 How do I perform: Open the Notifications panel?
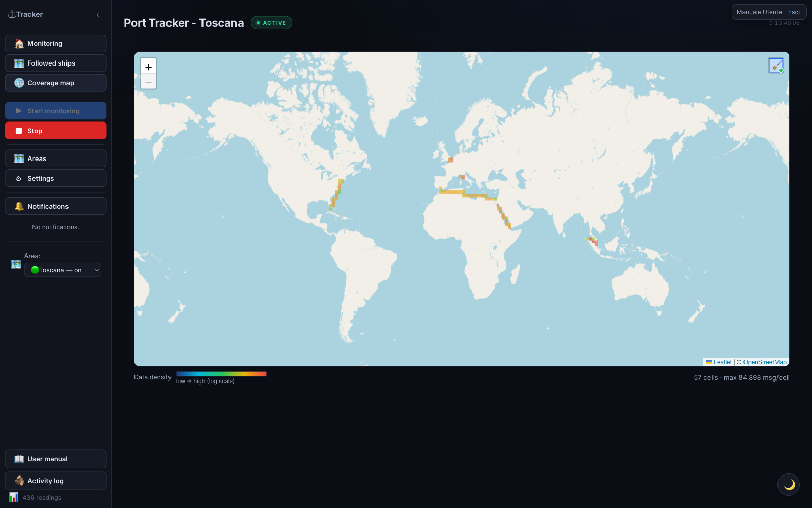point(55,206)
